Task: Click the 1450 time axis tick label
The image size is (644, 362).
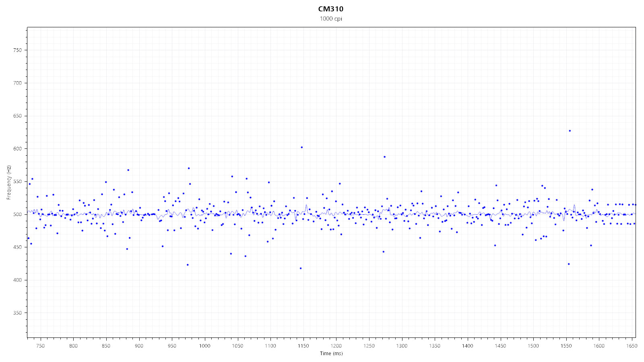Action: tap(500, 346)
